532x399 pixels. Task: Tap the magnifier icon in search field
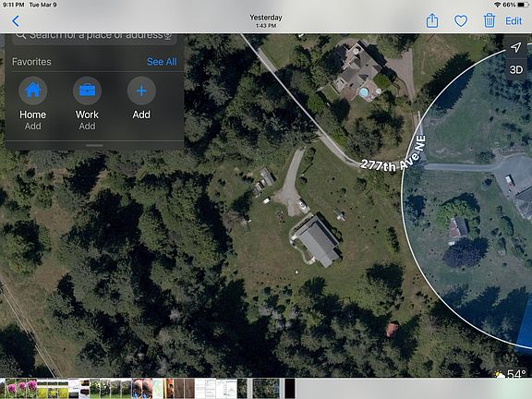point(20,35)
